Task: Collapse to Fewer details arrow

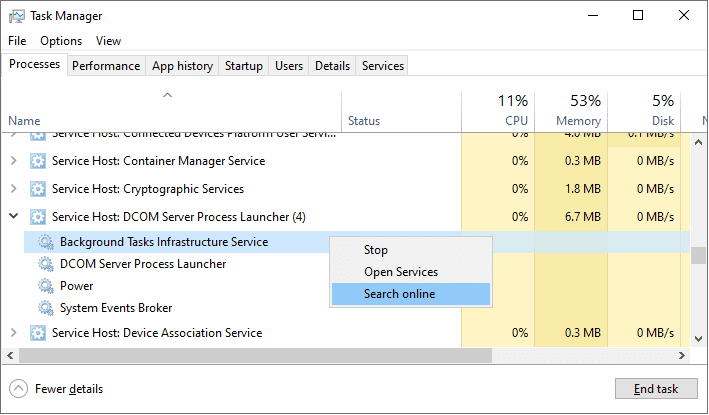Action: click(x=19, y=389)
